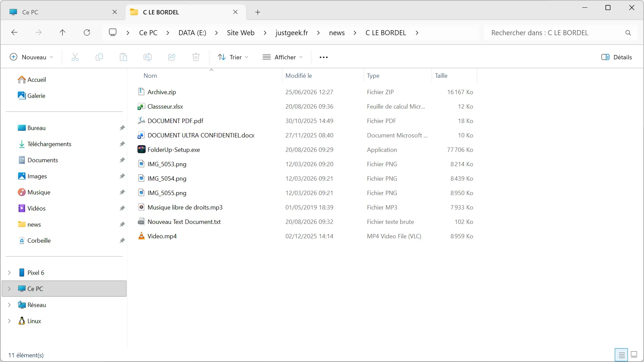Select the IMG_5053.png file row
This screenshot has height=362, width=644.
point(305,164)
